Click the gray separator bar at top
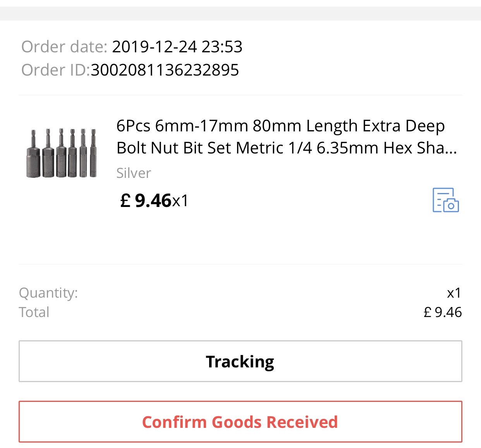 (240, 14)
